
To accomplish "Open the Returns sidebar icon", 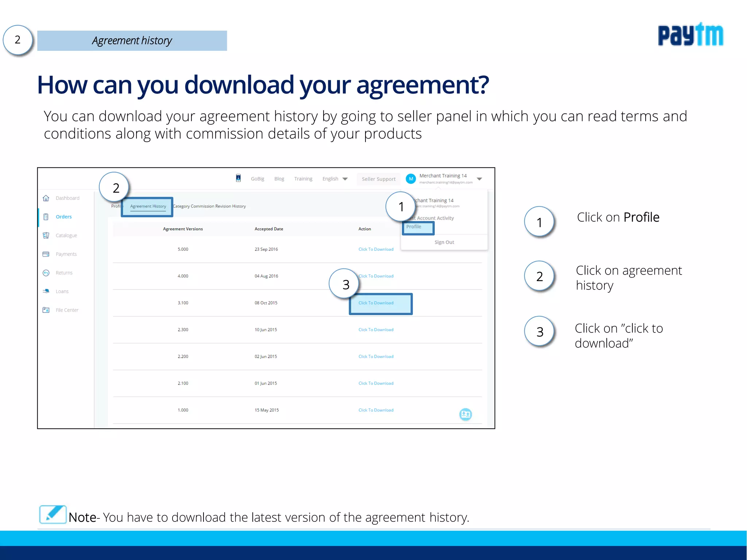I will 46,272.
